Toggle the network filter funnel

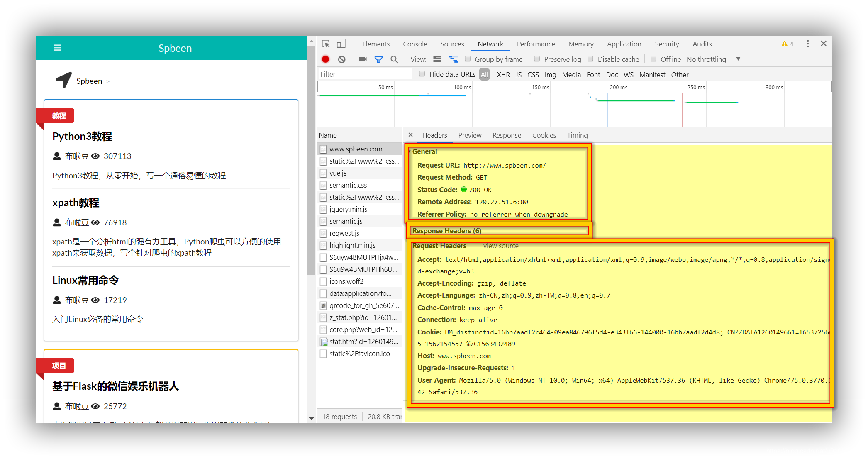point(378,60)
